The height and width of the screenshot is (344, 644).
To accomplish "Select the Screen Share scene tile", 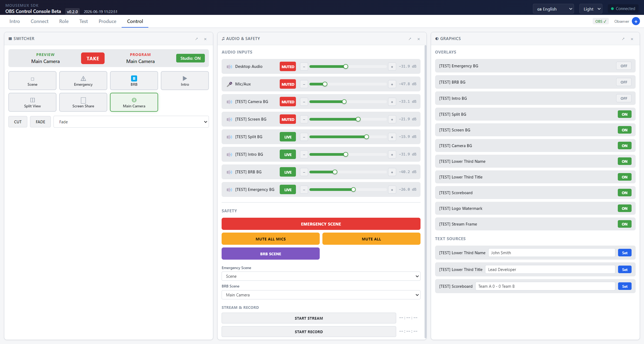I will point(83,102).
